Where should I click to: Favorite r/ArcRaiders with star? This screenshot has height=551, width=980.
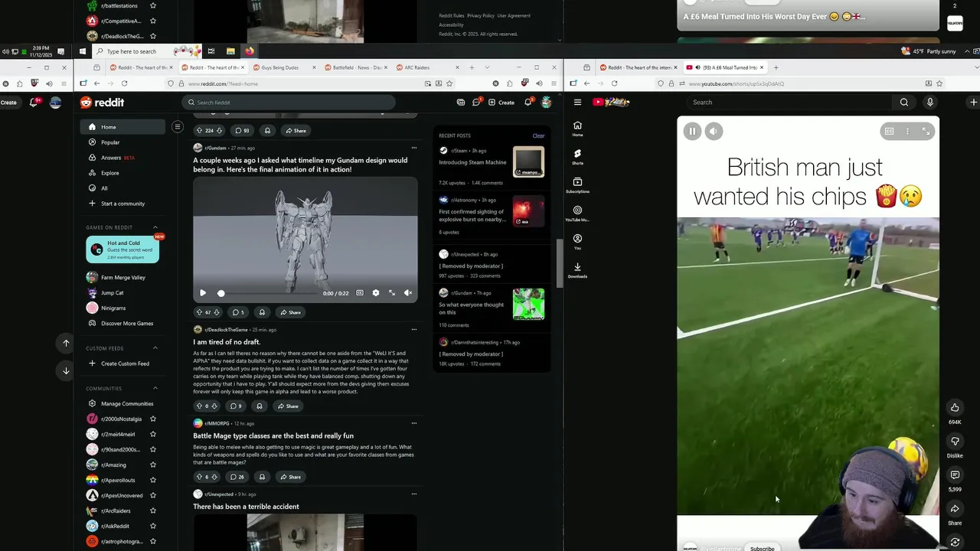coord(153,510)
